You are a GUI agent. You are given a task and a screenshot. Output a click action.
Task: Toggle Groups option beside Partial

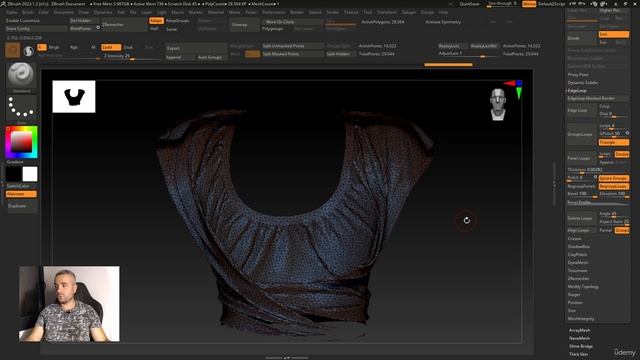click(622, 230)
